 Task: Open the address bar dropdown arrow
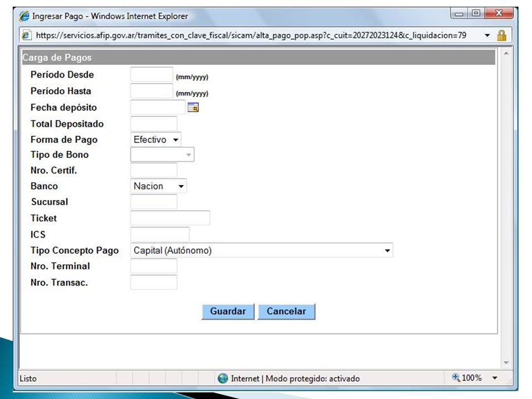coord(487,35)
